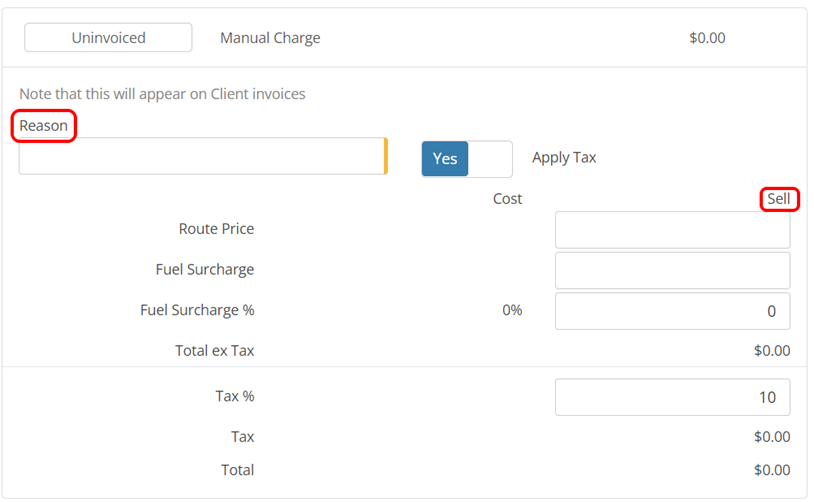Screen dimensions: 814x502
Task: Click the Fuel Surcharge % input field
Action: click(672, 311)
